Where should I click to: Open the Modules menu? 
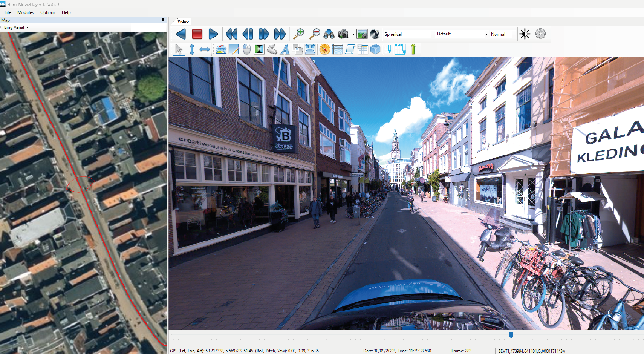(25, 12)
